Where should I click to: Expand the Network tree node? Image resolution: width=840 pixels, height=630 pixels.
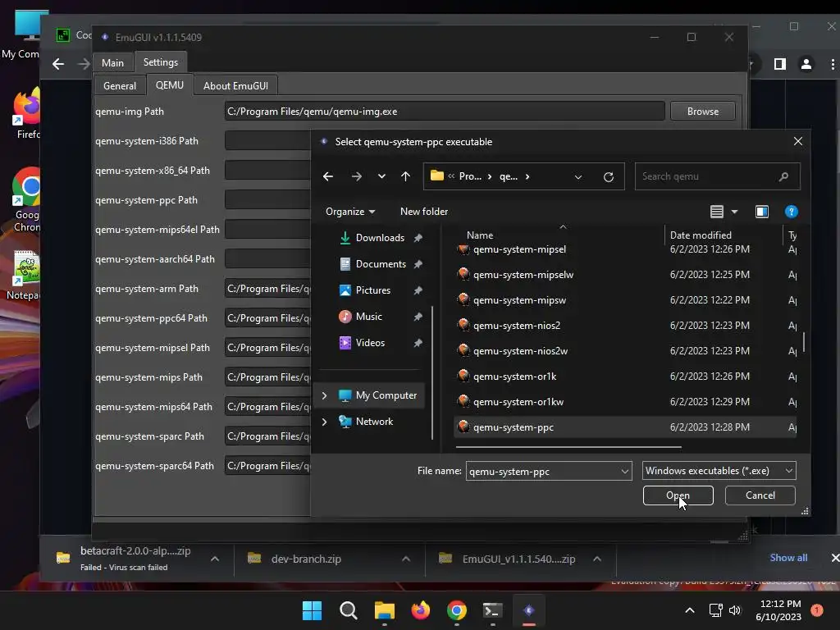pos(324,422)
